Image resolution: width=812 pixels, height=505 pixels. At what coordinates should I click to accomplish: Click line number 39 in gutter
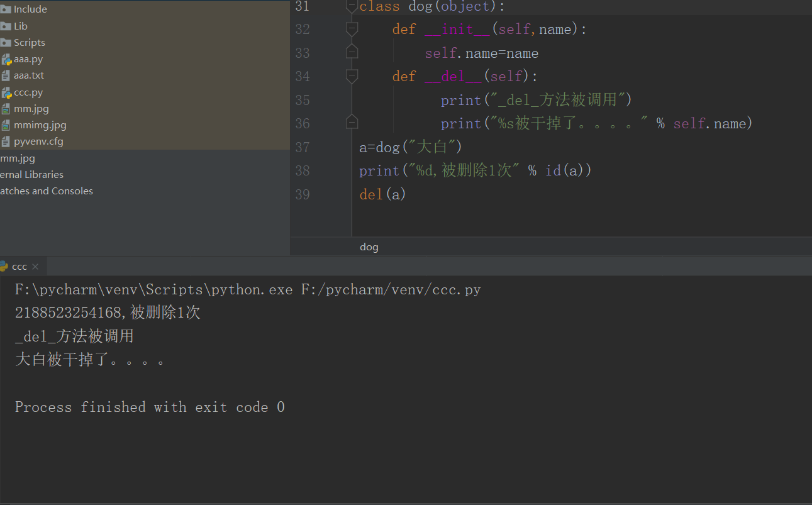tap(303, 194)
